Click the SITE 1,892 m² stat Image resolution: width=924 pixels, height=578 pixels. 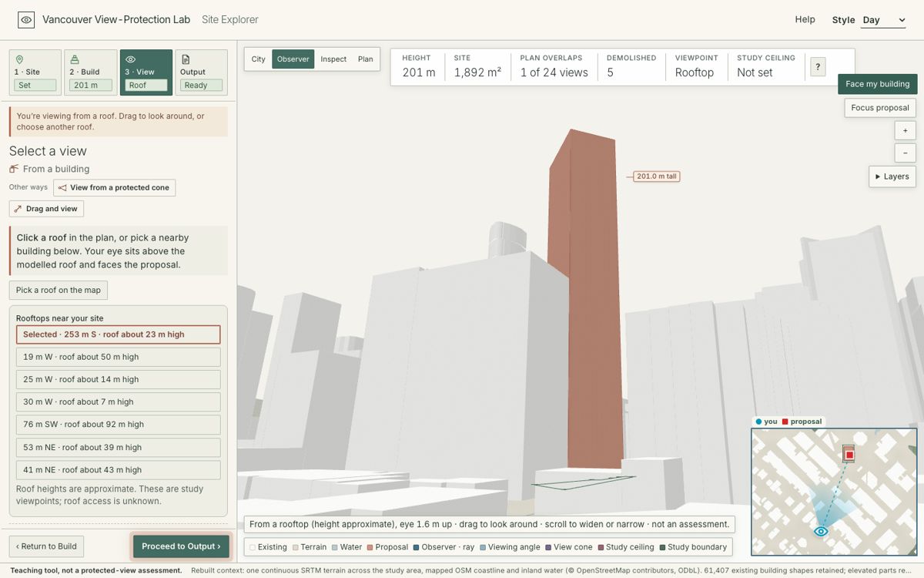(x=477, y=67)
